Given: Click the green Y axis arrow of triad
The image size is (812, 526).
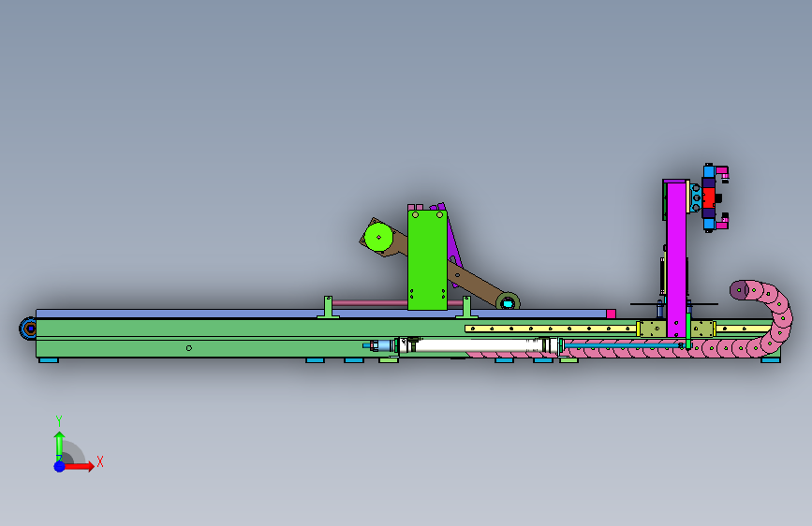Looking at the screenshot, I should [59, 446].
